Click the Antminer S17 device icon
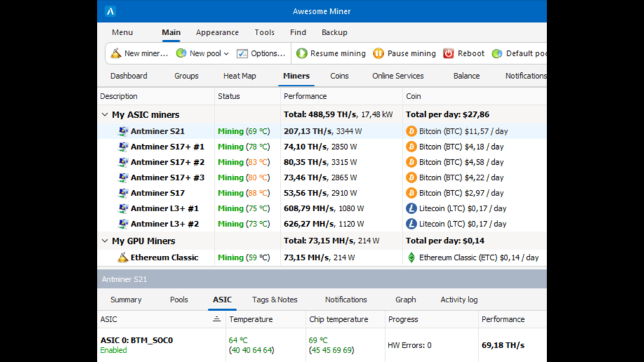The image size is (644, 362). pos(123,192)
